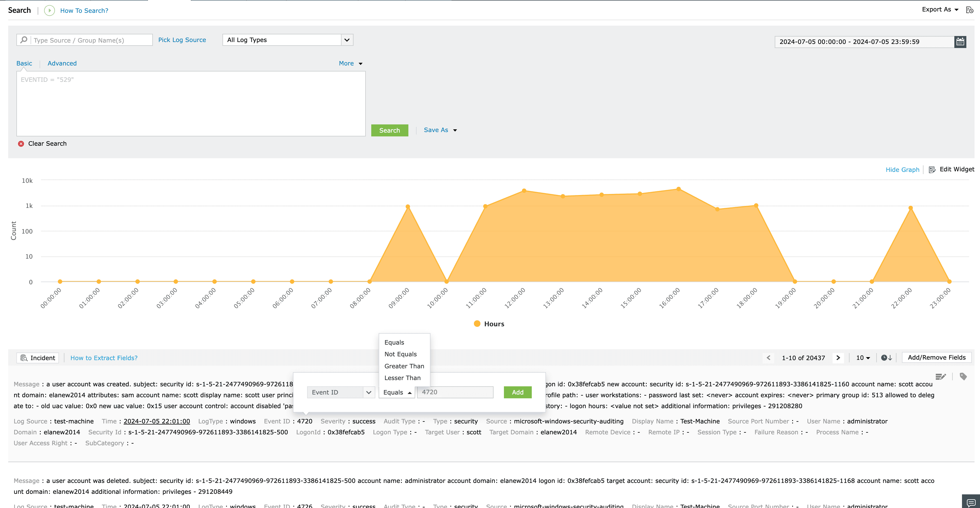This screenshot has height=508, width=980.
Task: Open the results per page dropdown
Action: coord(863,358)
